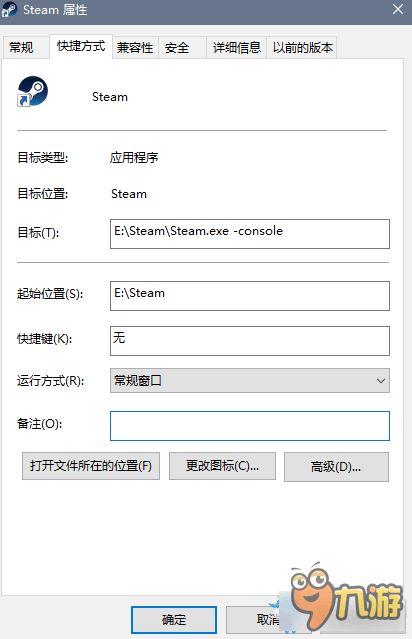This screenshot has height=639, width=412.
Task: Click the 快捷键(K) field
Action: tap(250, 341)
